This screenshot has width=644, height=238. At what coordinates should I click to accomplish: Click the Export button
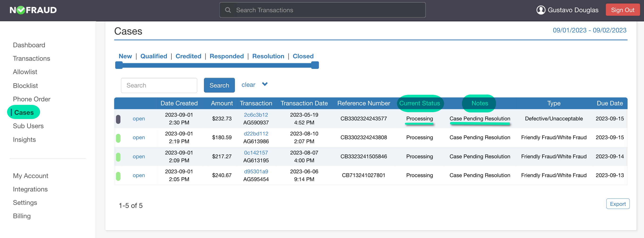point(618,204)
